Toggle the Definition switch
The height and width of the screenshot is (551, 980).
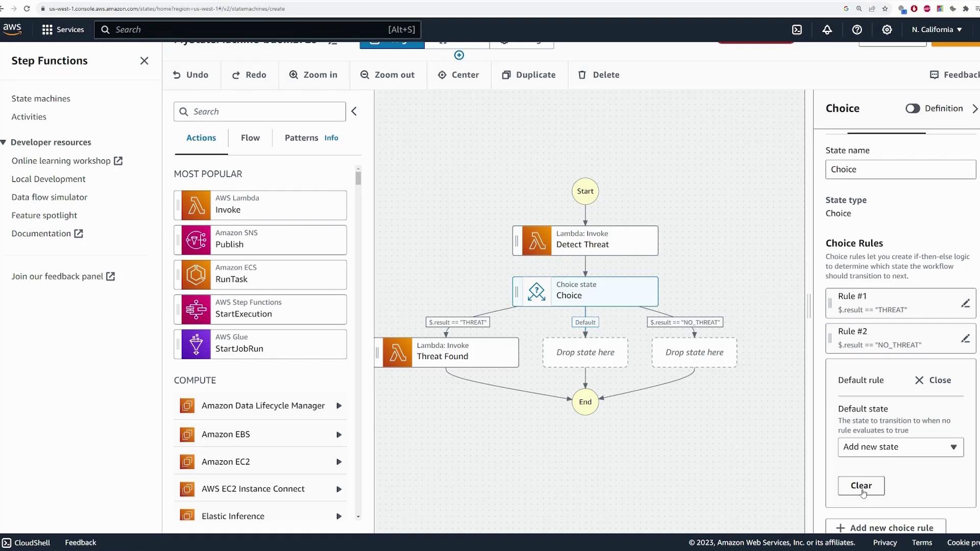[x=913, y=108]
